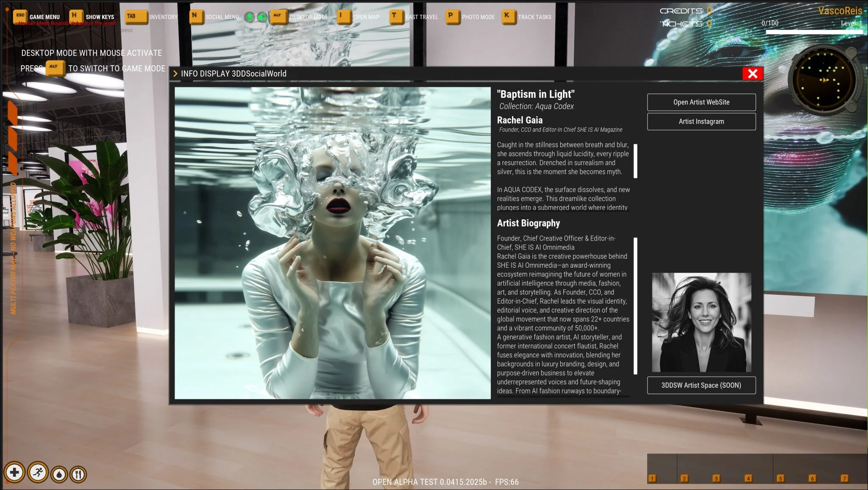
Task: Click the TAB Inventory key icon
Action: 135,17
